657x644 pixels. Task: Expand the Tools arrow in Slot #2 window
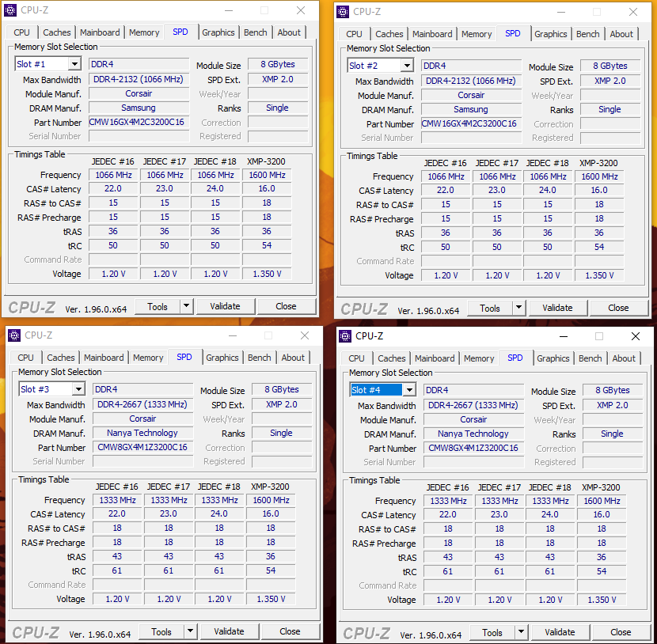(518, 309)
